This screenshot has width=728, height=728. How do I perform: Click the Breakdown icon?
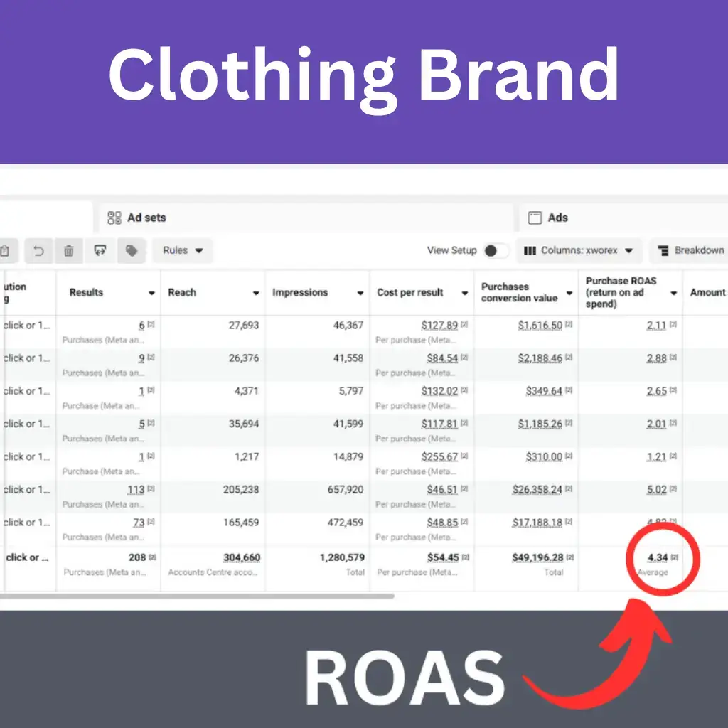click(663, 251)
